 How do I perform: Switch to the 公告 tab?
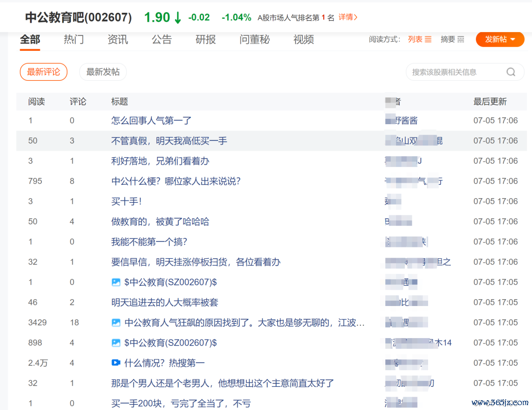(x=162, y=39)
